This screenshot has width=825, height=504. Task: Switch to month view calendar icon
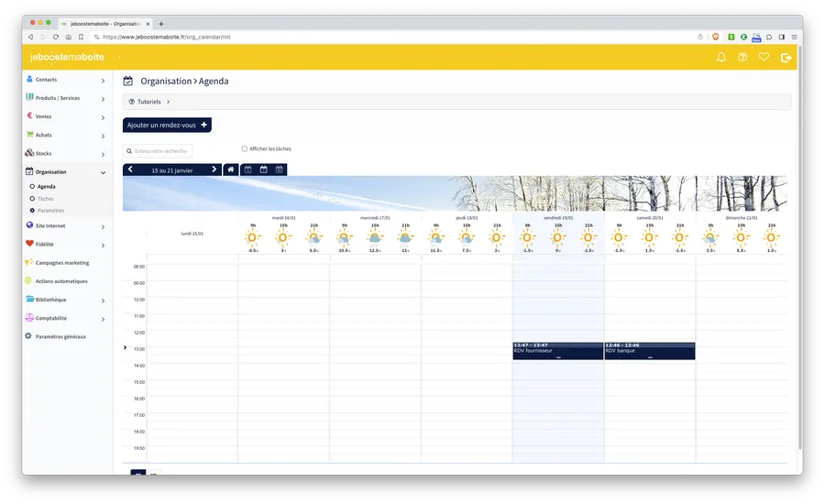tap(280, 170)
